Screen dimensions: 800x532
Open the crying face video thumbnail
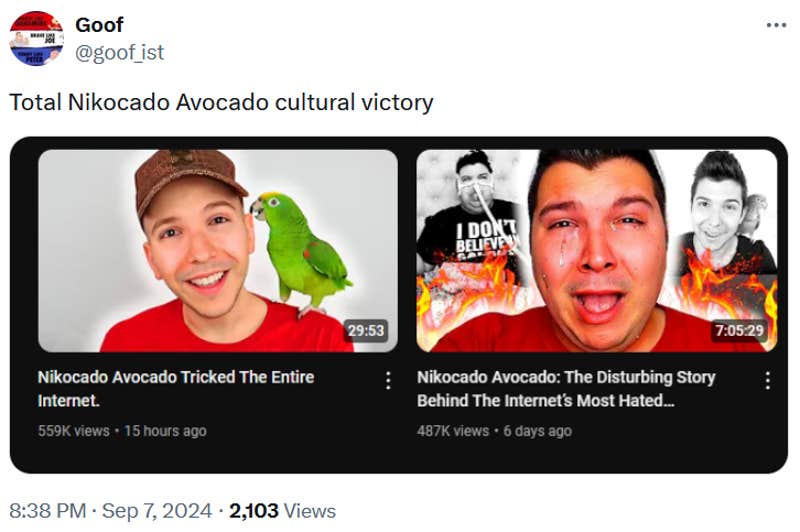coord(596,250)
